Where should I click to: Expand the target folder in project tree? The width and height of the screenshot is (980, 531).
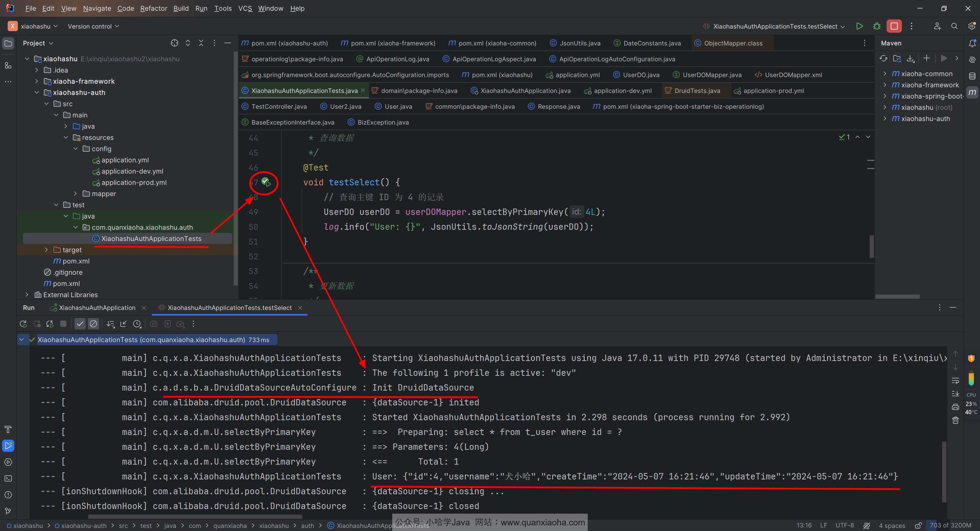coord(46,250)
